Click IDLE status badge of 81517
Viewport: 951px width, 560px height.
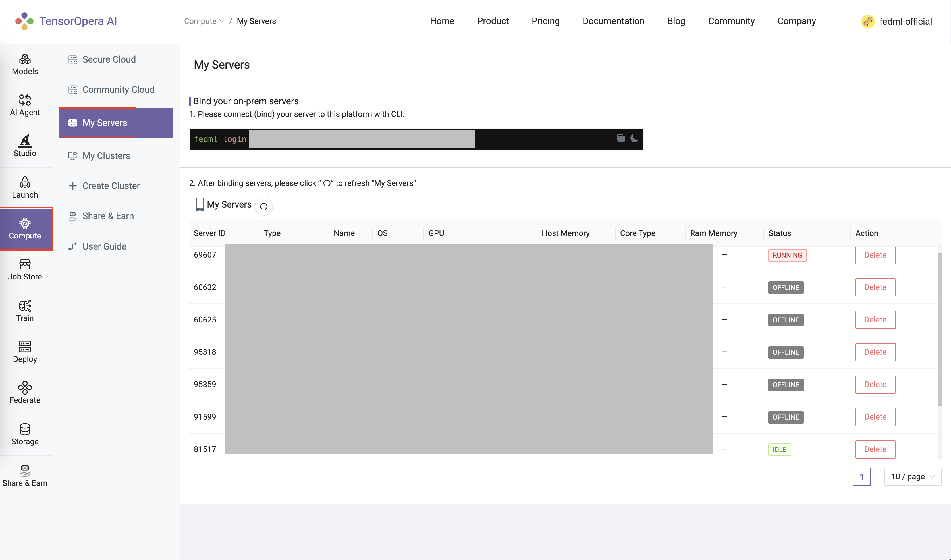click(x=779, y=449)
